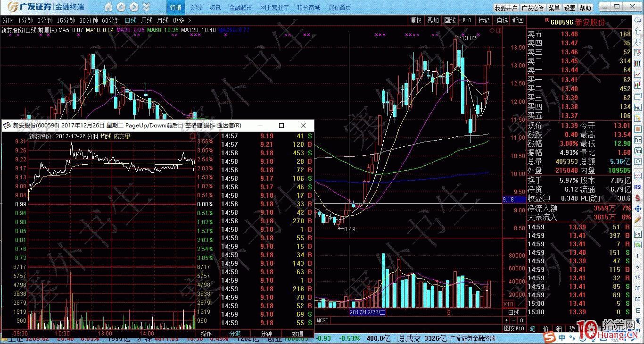This screenshot has height=344, width=644.
Task: Click stock code 600596 新安股份 header
Action: point(577,22)
